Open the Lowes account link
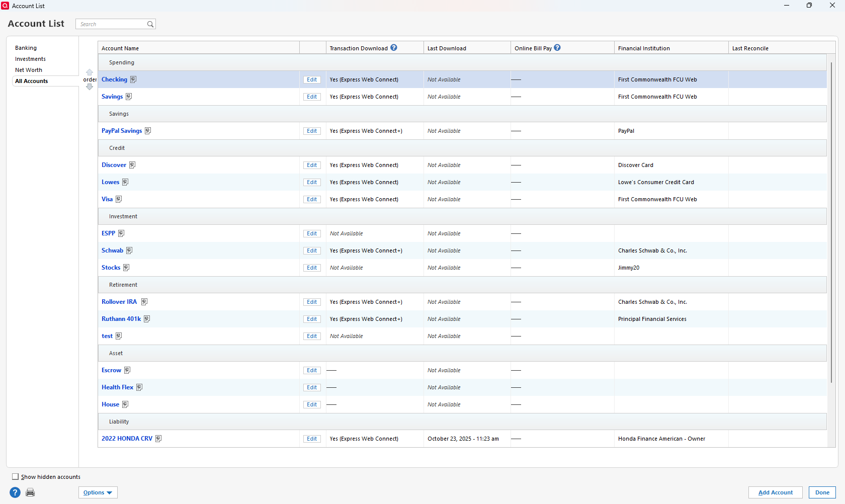 pos(111,182)
